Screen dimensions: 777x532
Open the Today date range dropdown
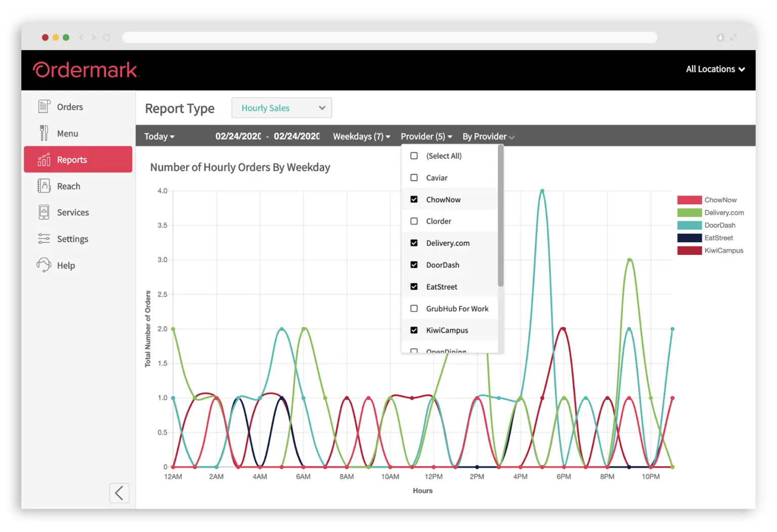tap(159, 137)
